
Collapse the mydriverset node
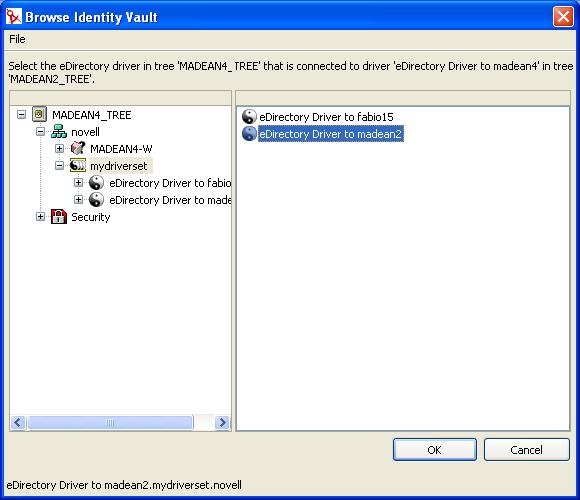59,166
